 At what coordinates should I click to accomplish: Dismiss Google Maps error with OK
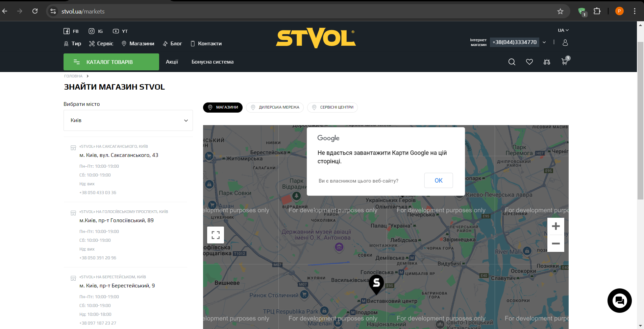pyautogui.click(x=439, y=181)
